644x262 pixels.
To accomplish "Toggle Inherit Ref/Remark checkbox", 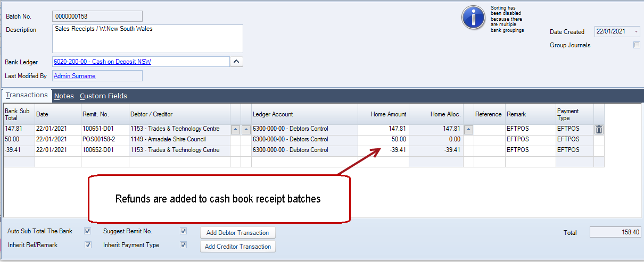I will click(88, 245).
